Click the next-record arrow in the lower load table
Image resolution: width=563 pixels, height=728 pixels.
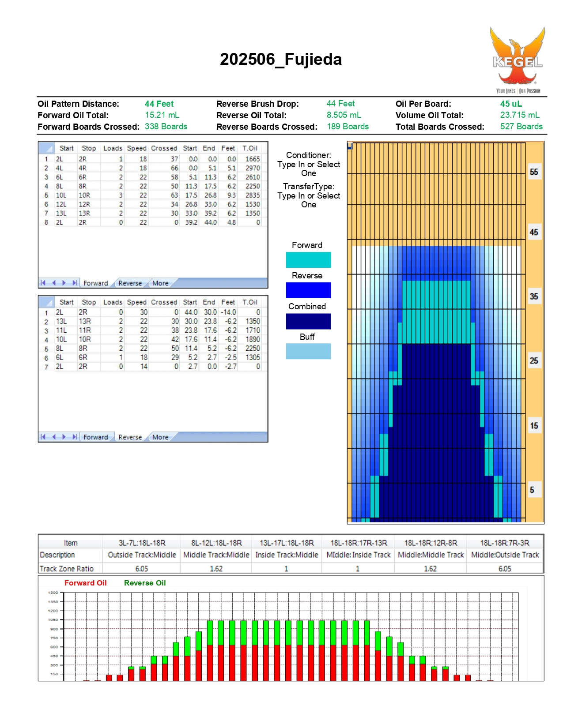click(64, 437)
